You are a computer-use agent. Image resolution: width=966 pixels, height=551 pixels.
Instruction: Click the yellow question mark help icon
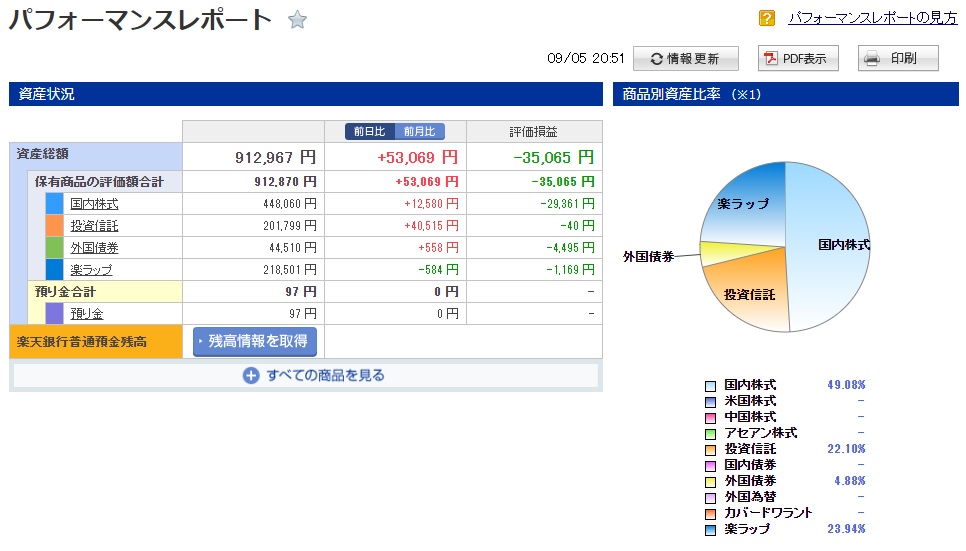coord(766,18)
